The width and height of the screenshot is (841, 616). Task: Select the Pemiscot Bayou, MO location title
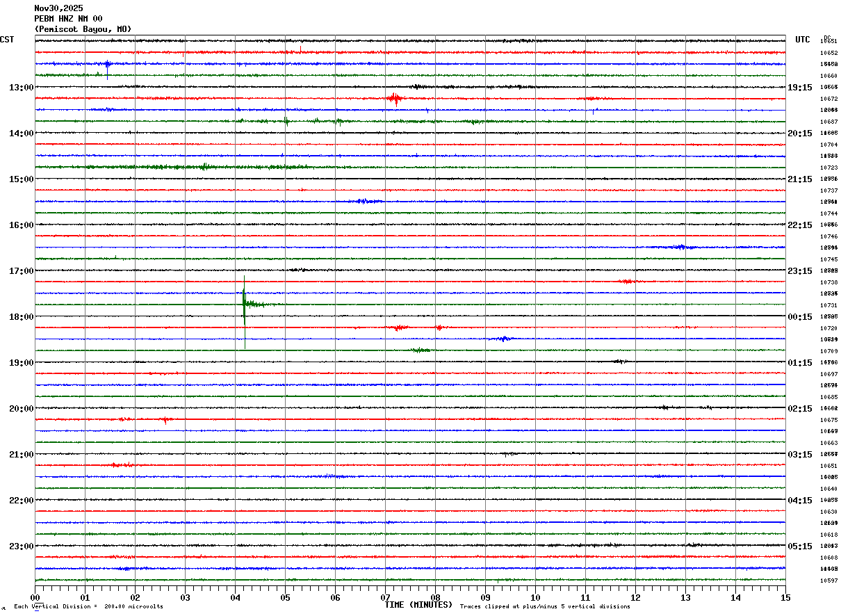pyautogui.click(x=83, y=29)
